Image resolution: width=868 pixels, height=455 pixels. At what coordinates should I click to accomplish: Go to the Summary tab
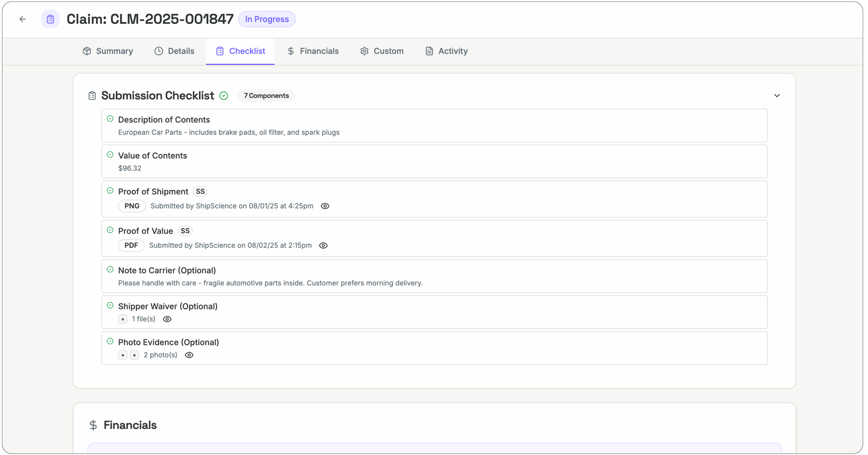click(x=108, y=51)
